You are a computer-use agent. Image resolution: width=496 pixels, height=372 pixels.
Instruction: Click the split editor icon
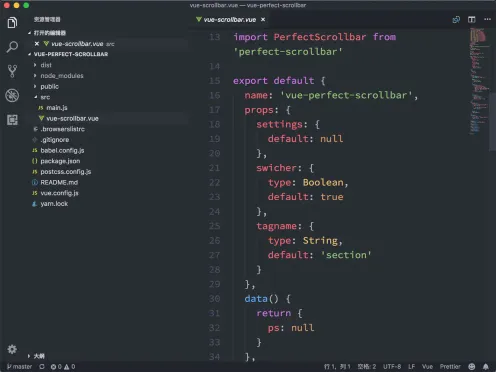click(x=471, y=20)
